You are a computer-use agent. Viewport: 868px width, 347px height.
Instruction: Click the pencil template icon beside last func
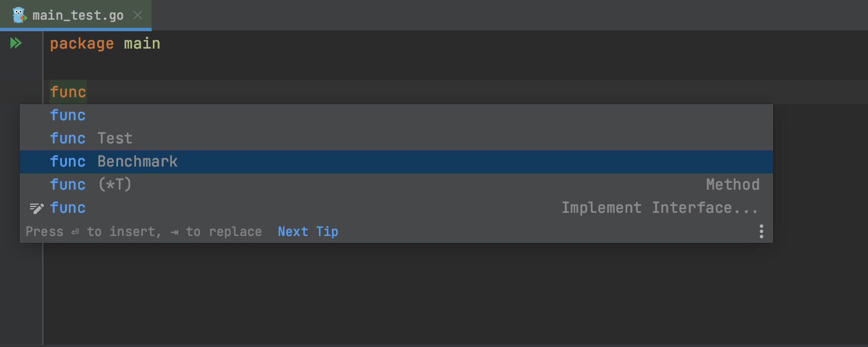point(36,208)
